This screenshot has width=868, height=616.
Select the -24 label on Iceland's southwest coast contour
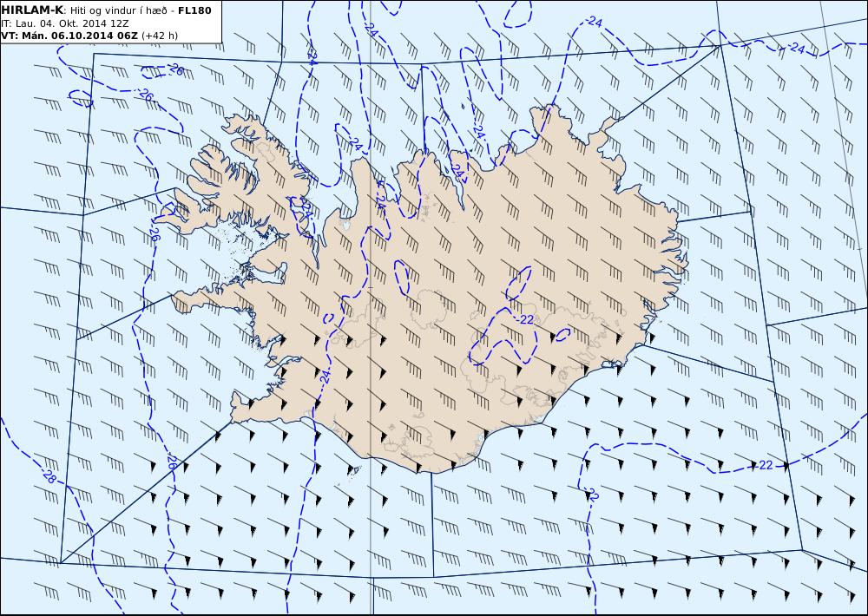coord(325,377)
